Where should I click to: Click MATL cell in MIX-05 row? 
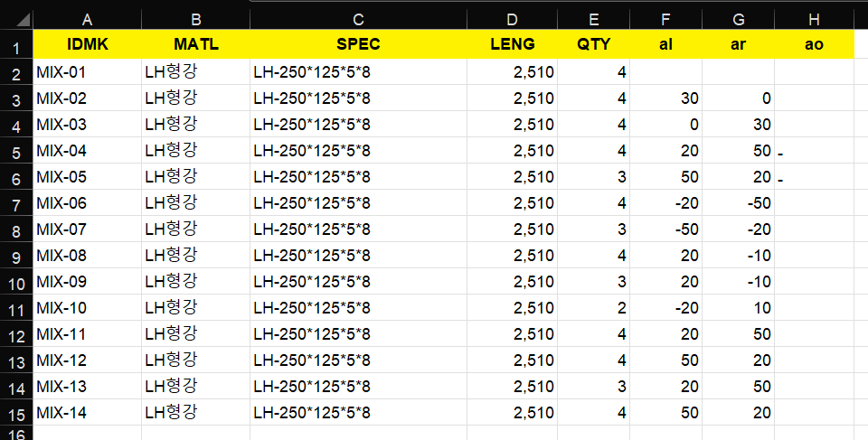(195, 176)
